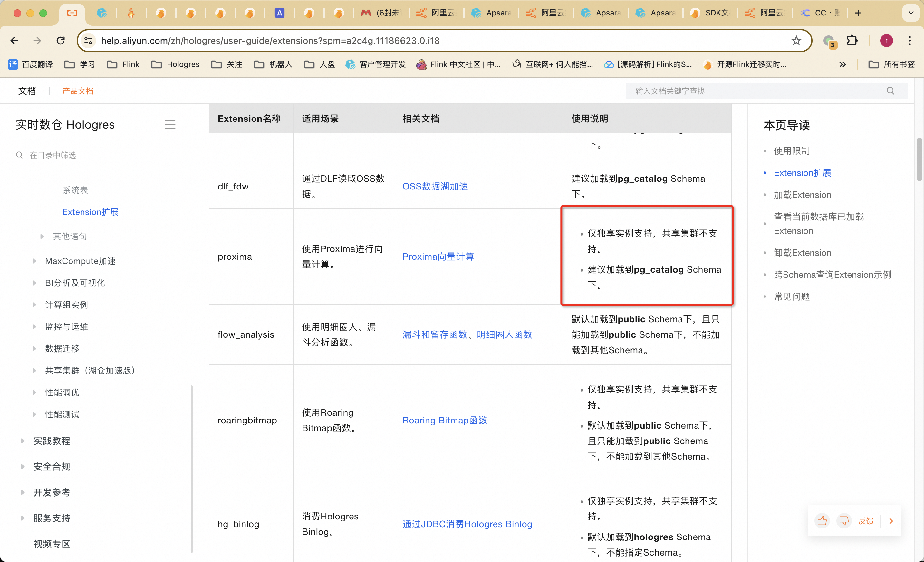Image resolution: width=924 pixels, height=562 pixels.
Task: Switch to Gmail (6封未) tab
Action: tap(380, 13)
